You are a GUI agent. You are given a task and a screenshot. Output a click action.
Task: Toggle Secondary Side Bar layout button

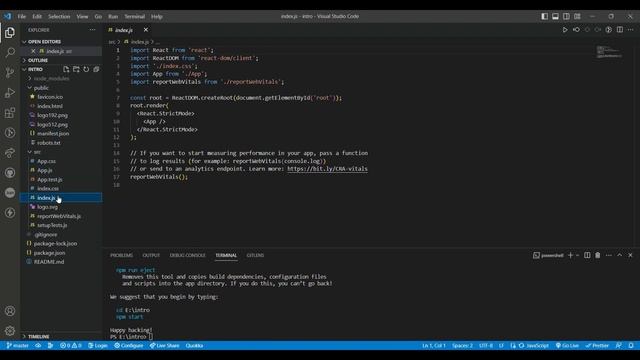[566, 16]
